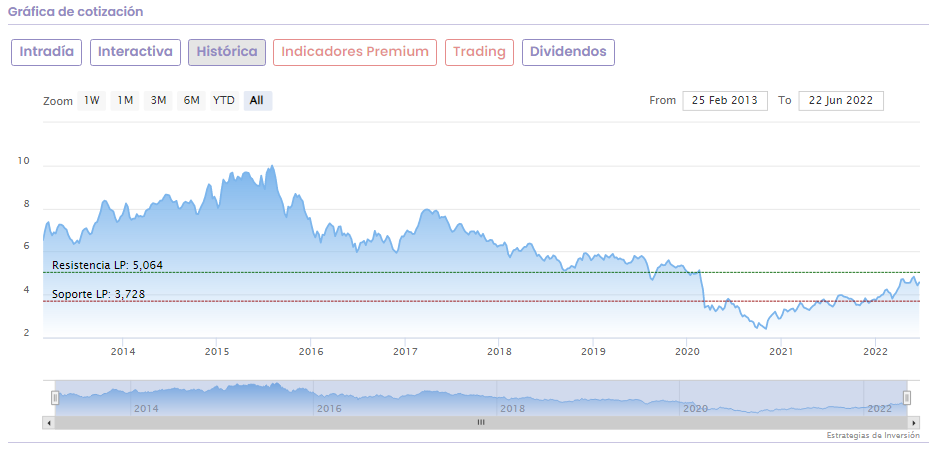Click the navigator scrollbar right arrow
This screenshot has width=939, height=452.
coord(913,423)
